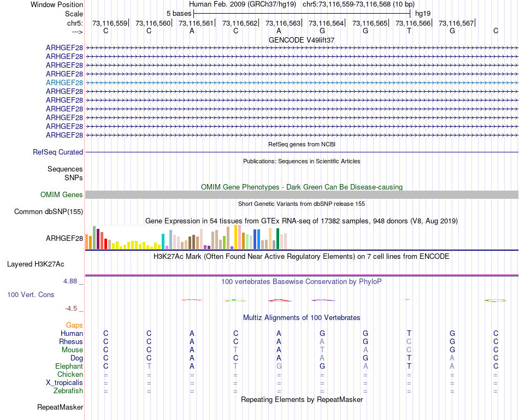Click the chr5:73,116,559-73,116,568 (10 bp) range text
The image size is (519, 420).
pyautogui.click(x=358, y=4)
